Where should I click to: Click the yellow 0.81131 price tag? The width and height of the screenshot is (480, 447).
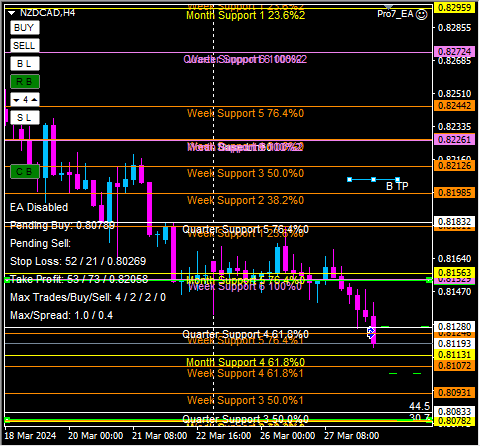tap(455, 355)
